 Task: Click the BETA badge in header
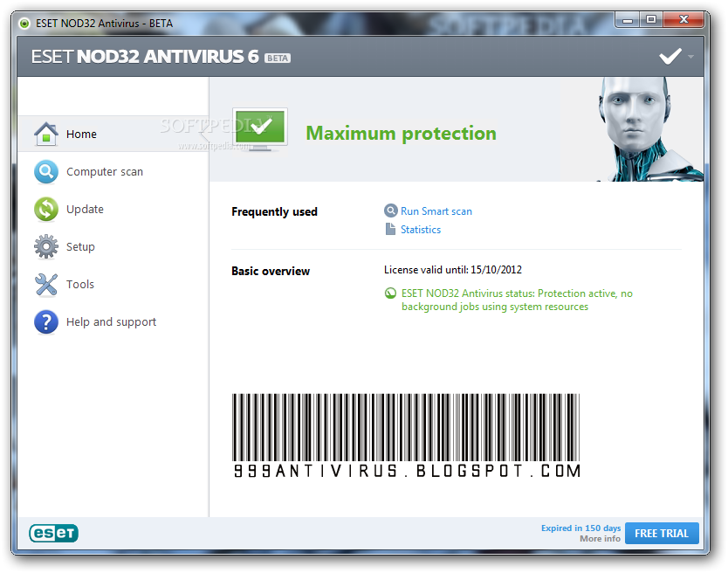[x=278, y=59]
